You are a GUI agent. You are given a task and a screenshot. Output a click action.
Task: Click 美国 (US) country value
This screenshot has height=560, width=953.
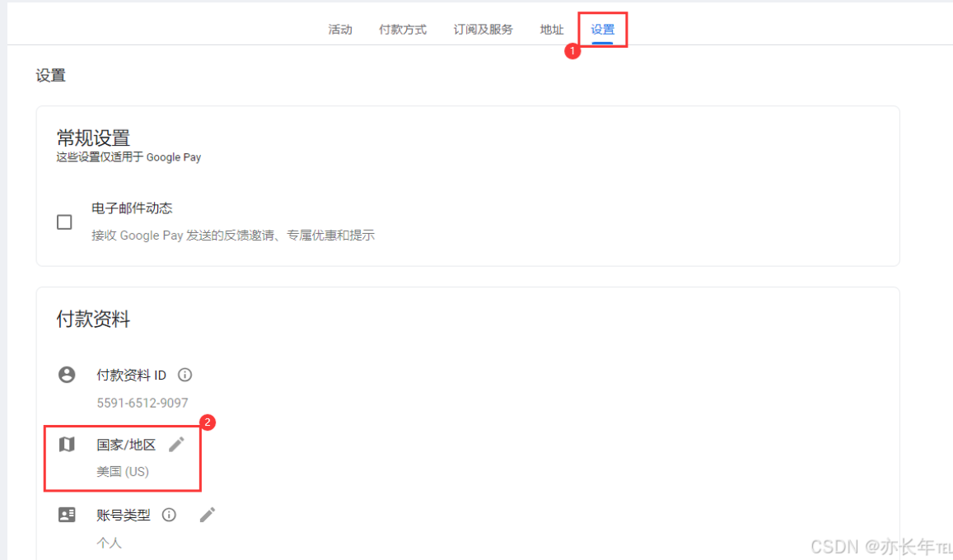[x=123, y=471]
